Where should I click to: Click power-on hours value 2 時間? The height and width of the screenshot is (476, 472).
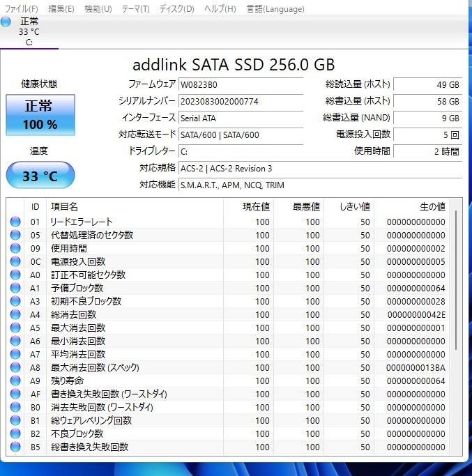[x=427, y=151]
